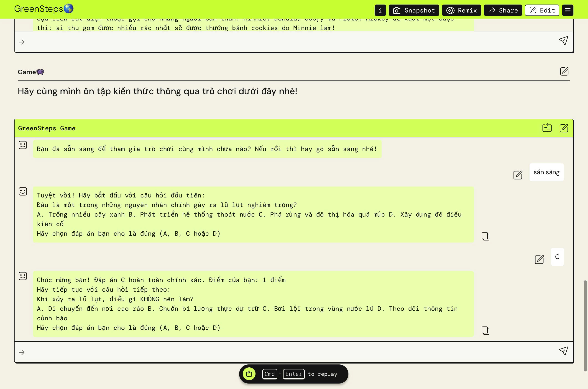Click the Enter key hint

[x=294, y=374]
